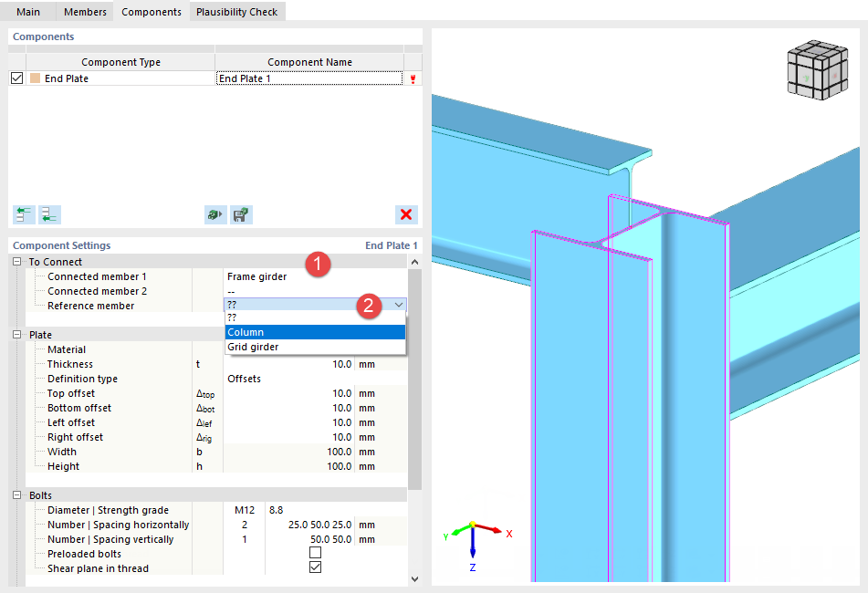Collapse the Bolts section

[16, 495]
